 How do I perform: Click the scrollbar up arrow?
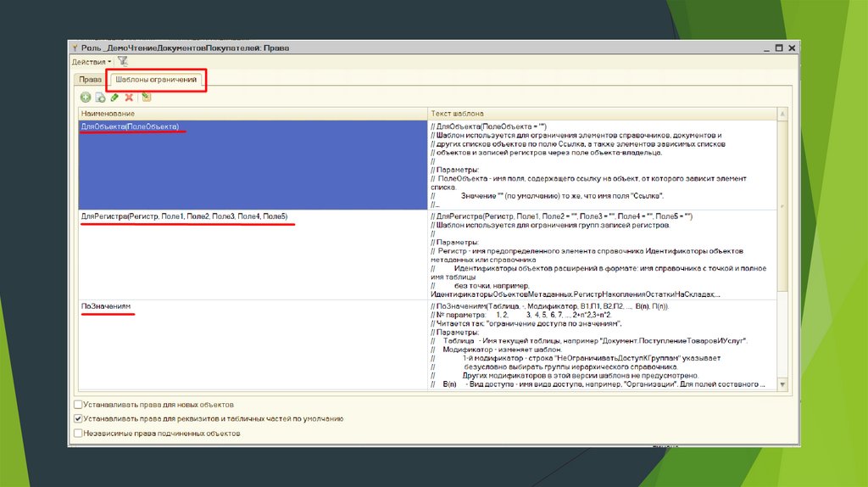(782, 114)
